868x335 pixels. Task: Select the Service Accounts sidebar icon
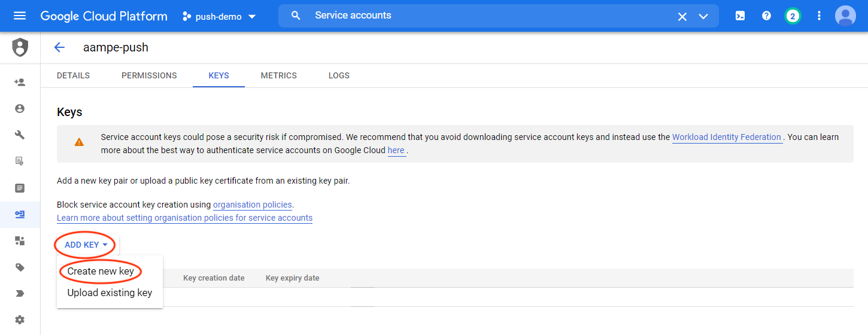[x=20, y=214]
